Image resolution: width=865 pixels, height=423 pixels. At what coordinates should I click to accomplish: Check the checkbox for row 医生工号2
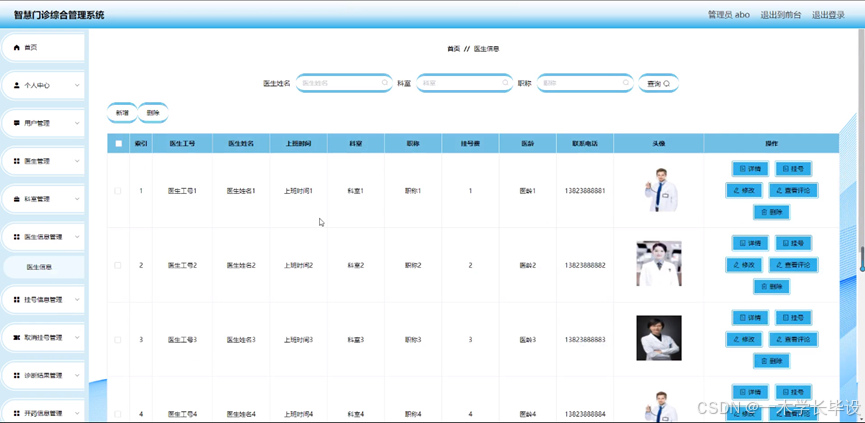click(118, 265)
